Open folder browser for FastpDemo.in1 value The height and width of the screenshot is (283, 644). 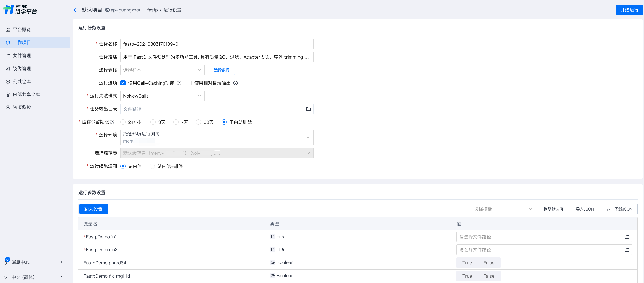pyautogui.click(x=626, y=237)
